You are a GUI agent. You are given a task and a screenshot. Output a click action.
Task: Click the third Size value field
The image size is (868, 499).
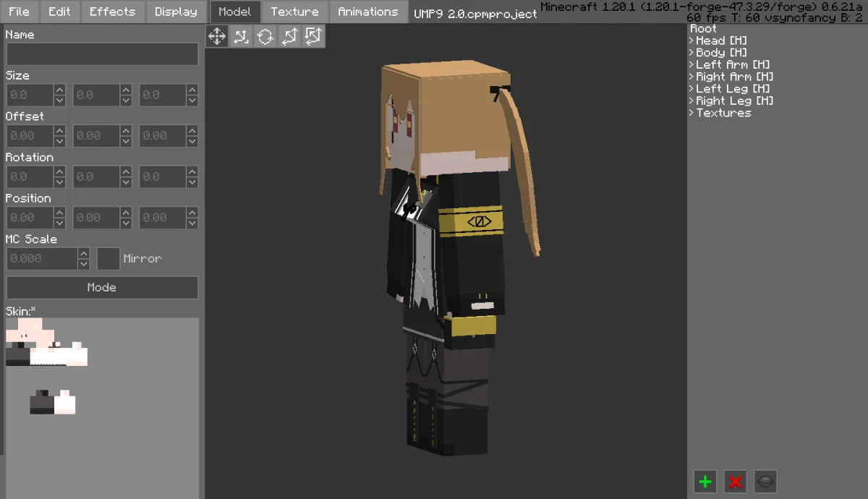[163, 95]
